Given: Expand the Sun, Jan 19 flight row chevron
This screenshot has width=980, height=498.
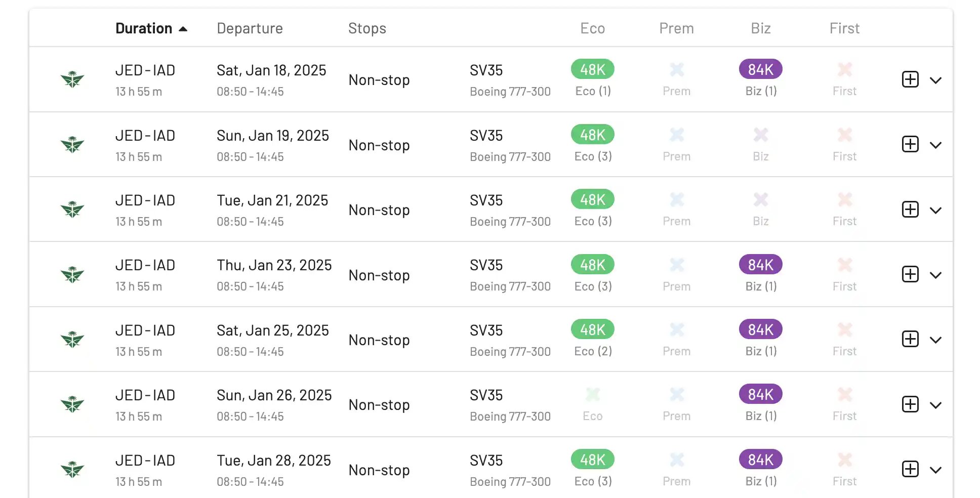Looking at the screenshot, I should pyautogui.click(x=935, y=145).
